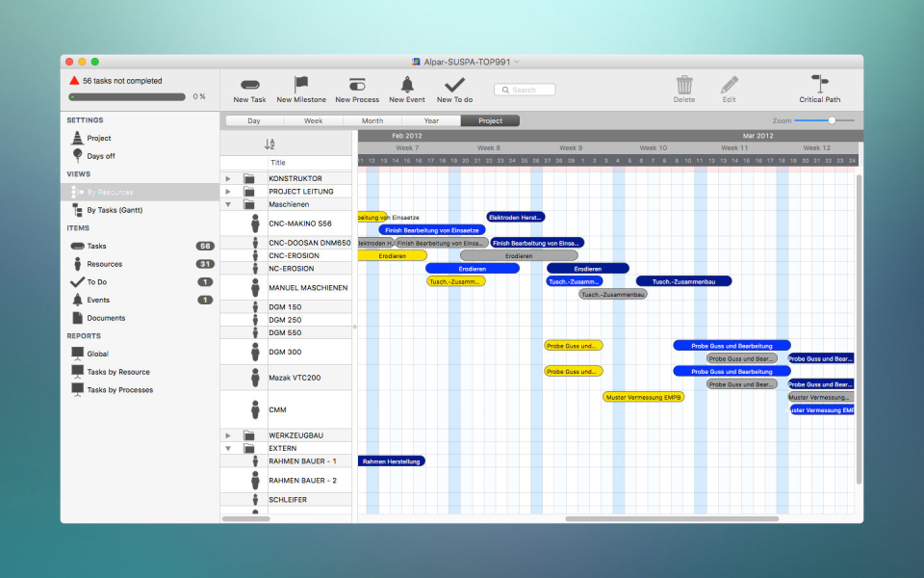Select the RAHMEN BAUER - 2 row
The image size is (924, 578).
point(287,480)
